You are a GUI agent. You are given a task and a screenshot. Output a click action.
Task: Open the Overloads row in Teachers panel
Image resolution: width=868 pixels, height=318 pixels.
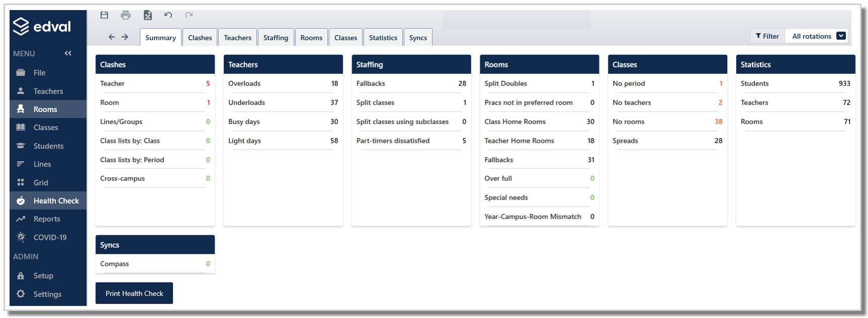tap(283, 83)
